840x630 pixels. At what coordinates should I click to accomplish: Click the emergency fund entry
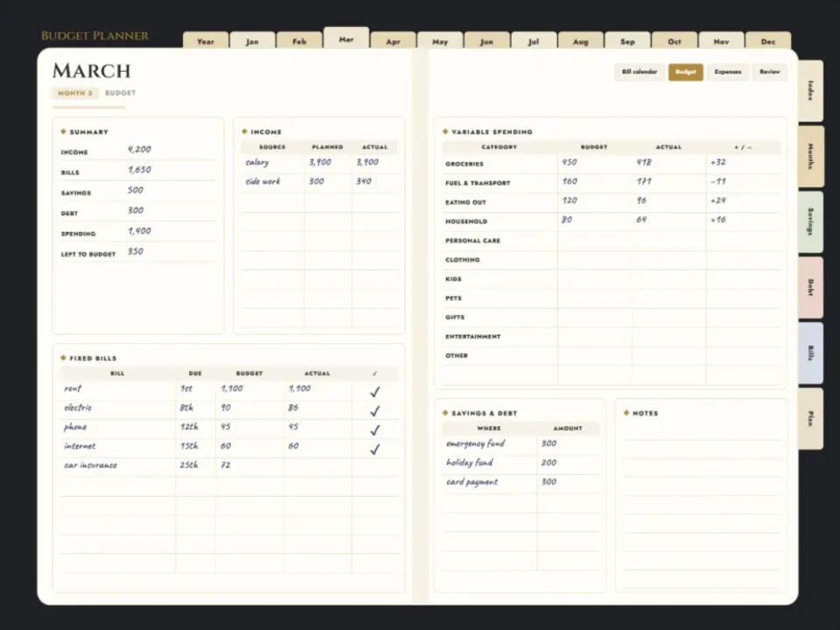coord(475,444)
